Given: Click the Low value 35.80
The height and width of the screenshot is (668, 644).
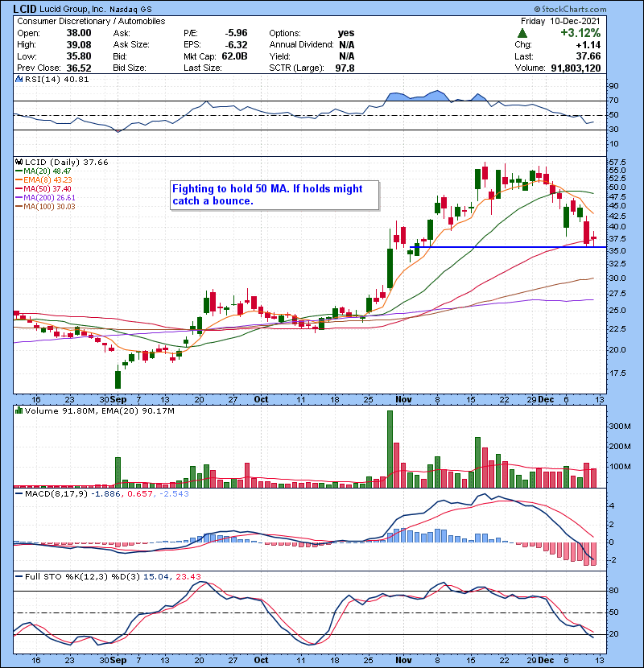Looking at the screenshot, I should point(79,56).
